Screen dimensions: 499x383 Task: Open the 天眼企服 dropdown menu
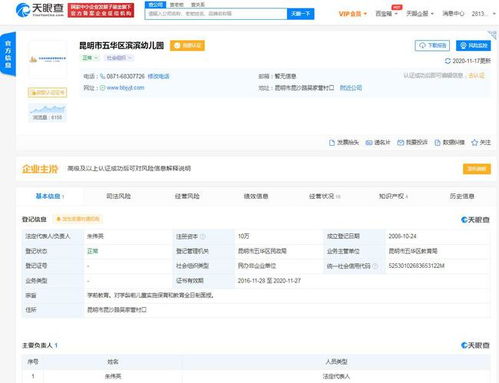pos(420,14)
